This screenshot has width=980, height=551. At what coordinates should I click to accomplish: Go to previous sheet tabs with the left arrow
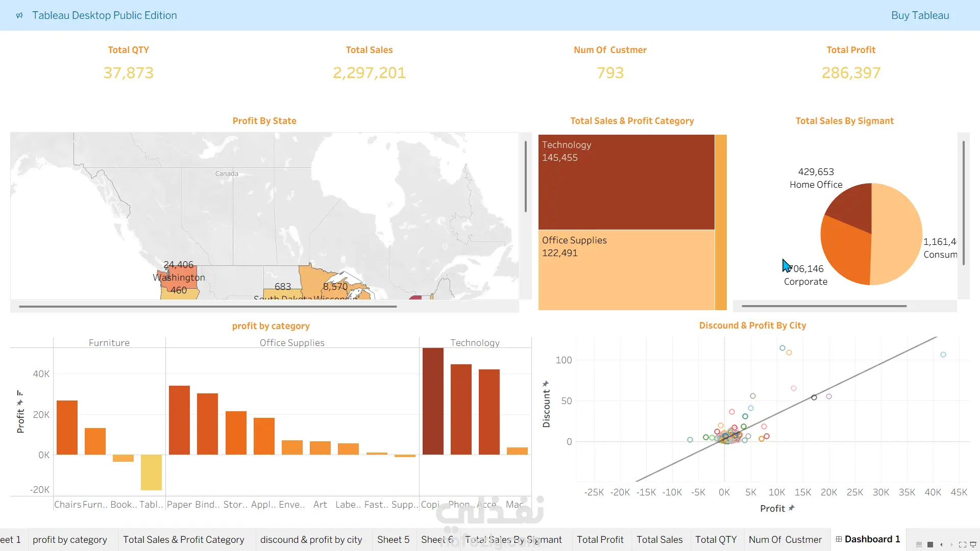click(941, 544)
